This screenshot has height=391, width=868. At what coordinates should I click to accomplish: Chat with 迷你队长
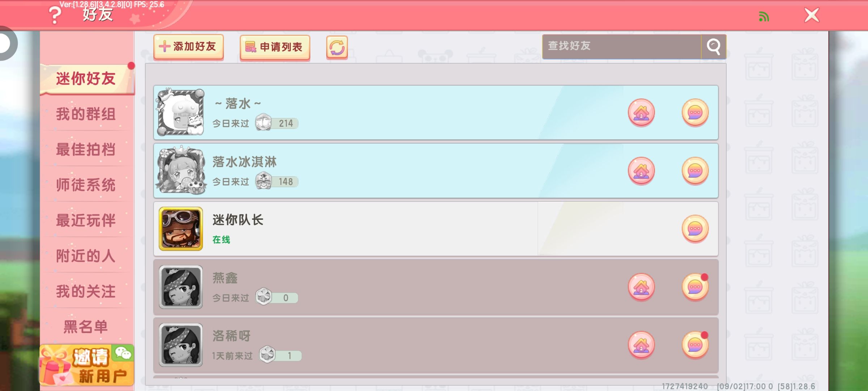pyautogui.click(x=695, y=229)
